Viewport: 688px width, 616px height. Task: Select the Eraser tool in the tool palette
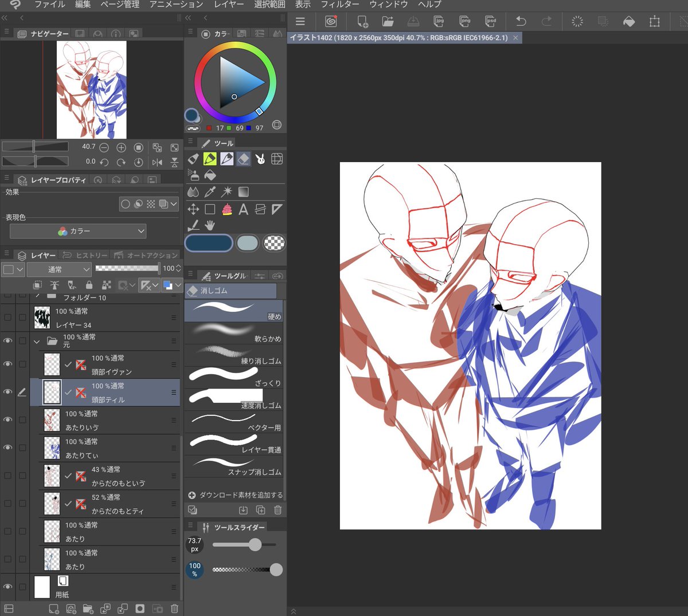click(x=244, y=159)
